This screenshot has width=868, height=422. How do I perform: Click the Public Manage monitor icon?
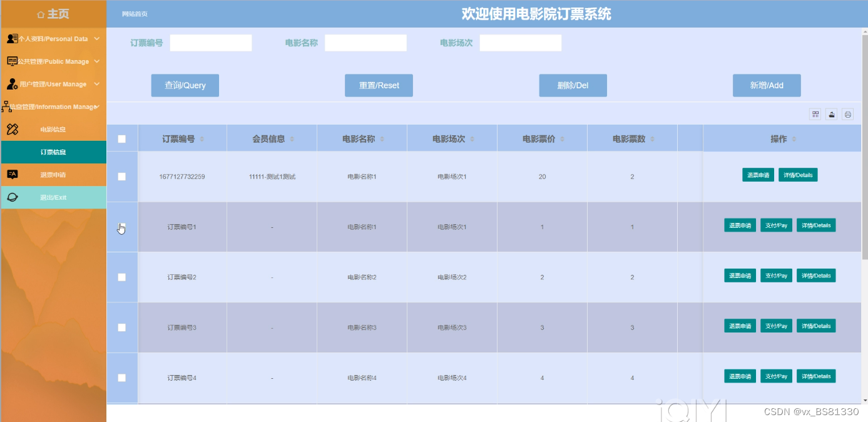click(x=12, y=61)
